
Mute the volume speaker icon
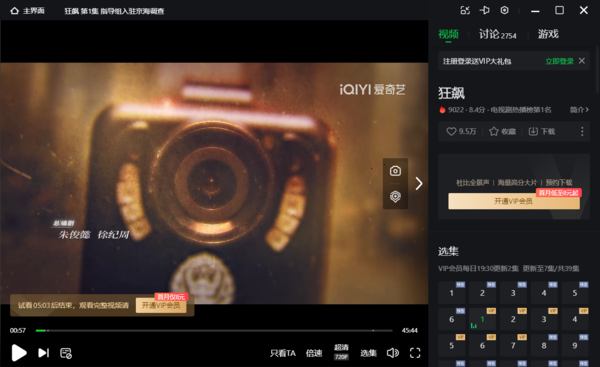pyautogui.click(x=393, y=353)
